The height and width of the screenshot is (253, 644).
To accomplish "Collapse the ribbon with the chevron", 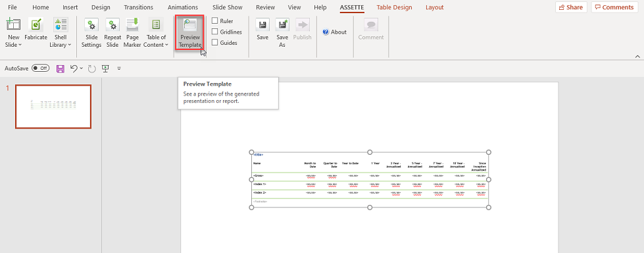I will pos(637,56).
